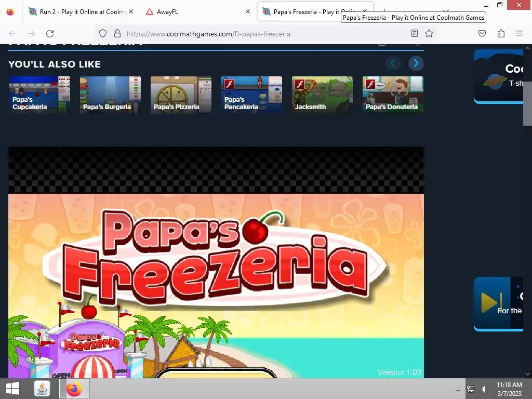Screen dimensions: 532x399
Task: Go back with the browser back arrow
Action: coord(12,34)
